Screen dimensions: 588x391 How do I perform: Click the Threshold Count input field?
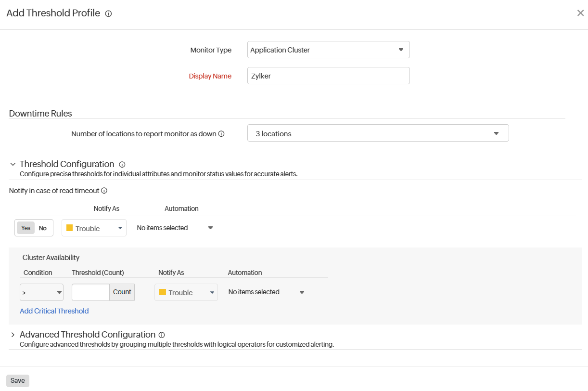click(90, 292)
